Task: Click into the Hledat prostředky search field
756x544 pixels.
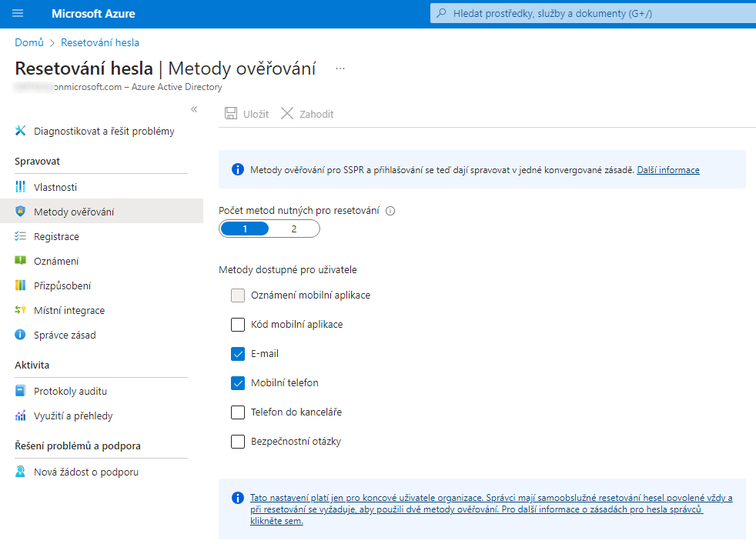Action: coord(593,14)
